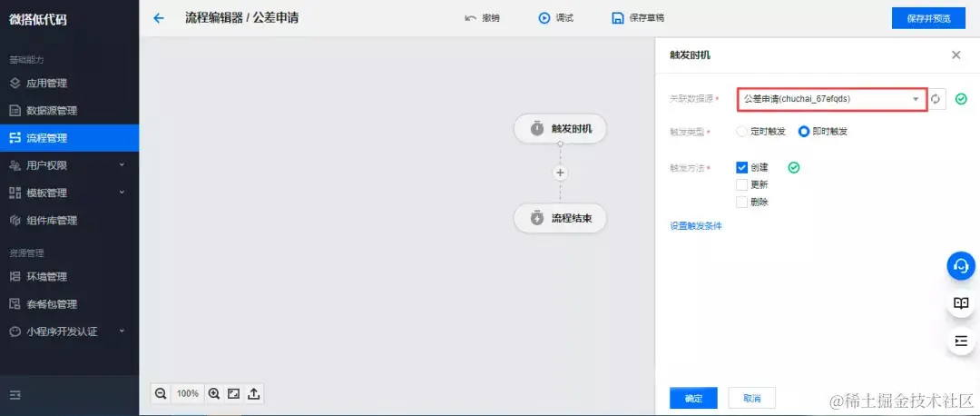The height and width of the screenshot is (416, 980).
Task: Check the 更新 trigger method
Action: (742, 184)
